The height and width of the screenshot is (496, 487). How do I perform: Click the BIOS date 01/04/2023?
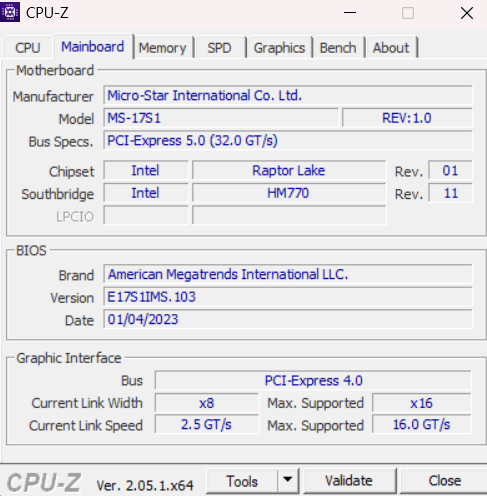[288, 319]
